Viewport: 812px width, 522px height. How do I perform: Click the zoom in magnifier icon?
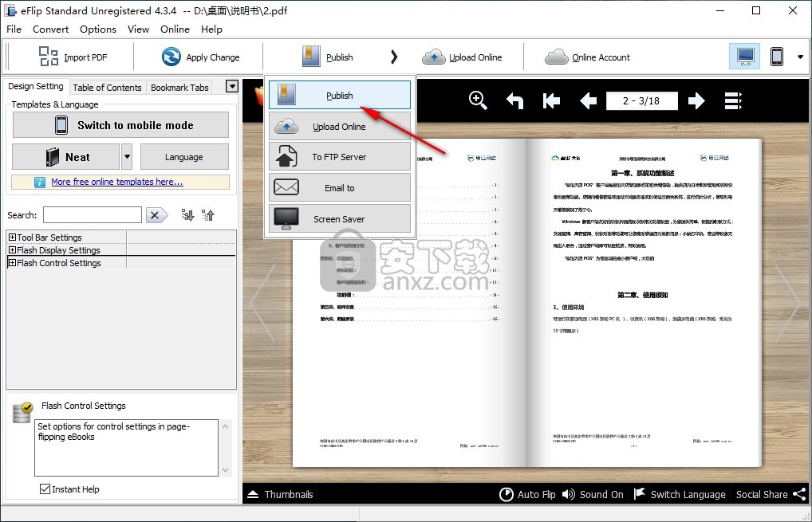[x=478, y=100]
